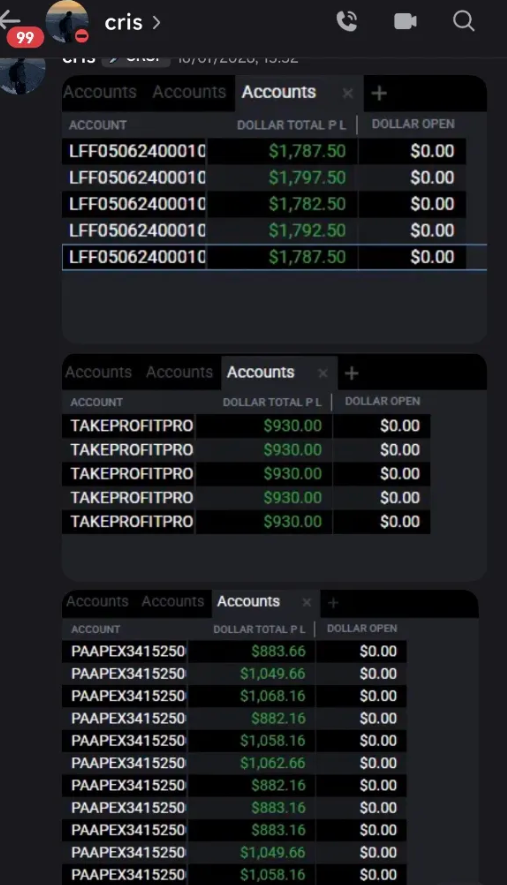
Task: Click the $1,062.66 PAAPEX profit value
Action: point(273,763)
